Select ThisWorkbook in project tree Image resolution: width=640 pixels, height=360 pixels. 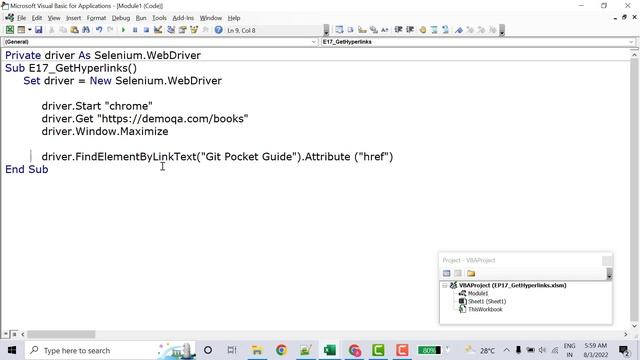(485, 309)
